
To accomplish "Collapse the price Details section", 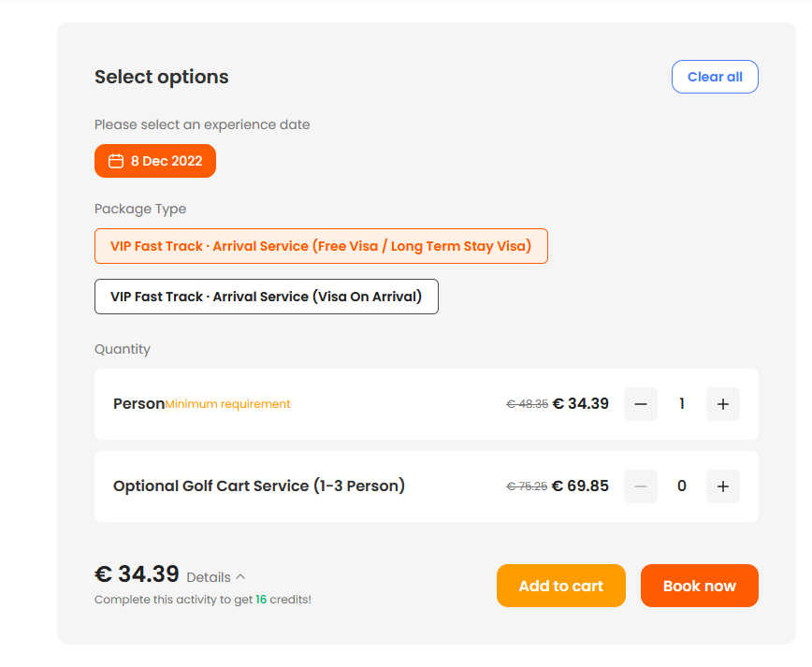I will pos(216,577).
